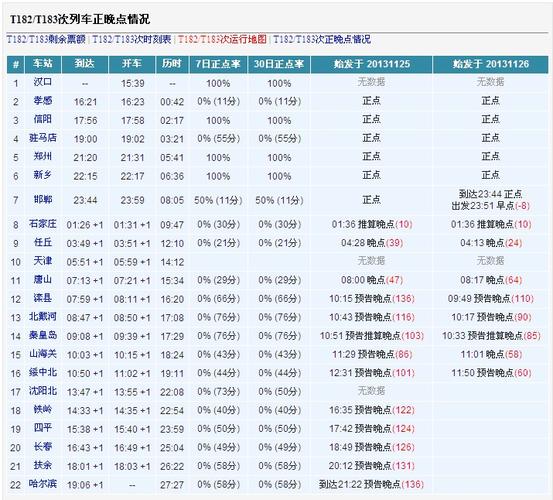The height and width of the screenshot is (500, 553).
Task: Click the 秦皇岛 station link
Action: click(x=43, y=335)
